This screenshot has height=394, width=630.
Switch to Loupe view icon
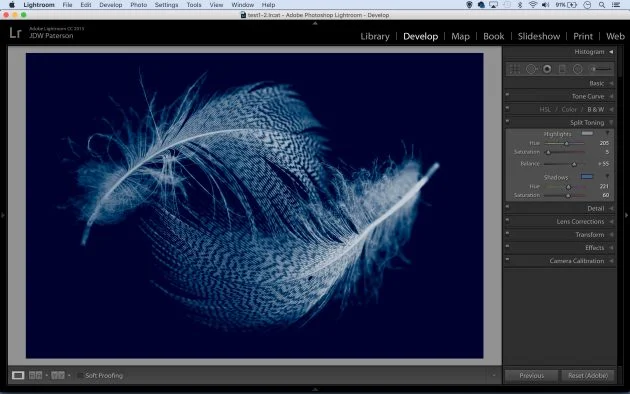18,375
